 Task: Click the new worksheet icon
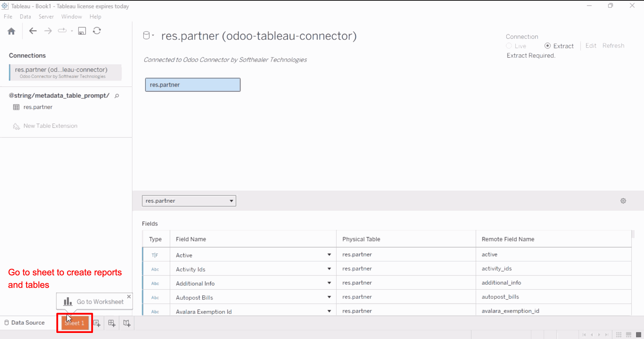click(x=97, y=323)
